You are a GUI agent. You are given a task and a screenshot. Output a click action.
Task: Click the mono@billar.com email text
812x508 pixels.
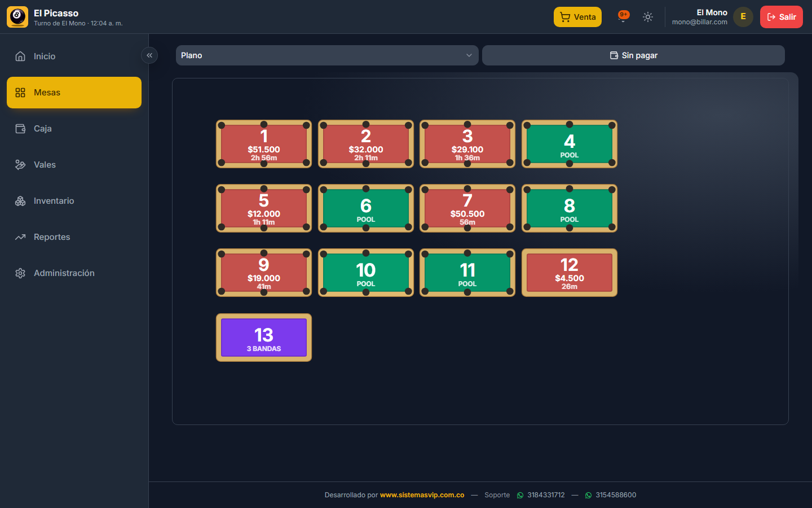pos(700,22)
